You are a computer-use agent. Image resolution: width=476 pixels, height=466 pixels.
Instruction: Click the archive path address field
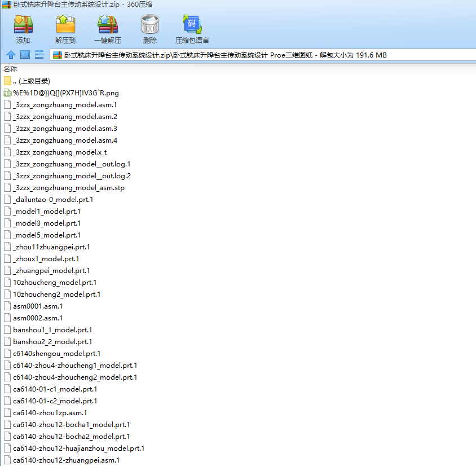[263, 55]
